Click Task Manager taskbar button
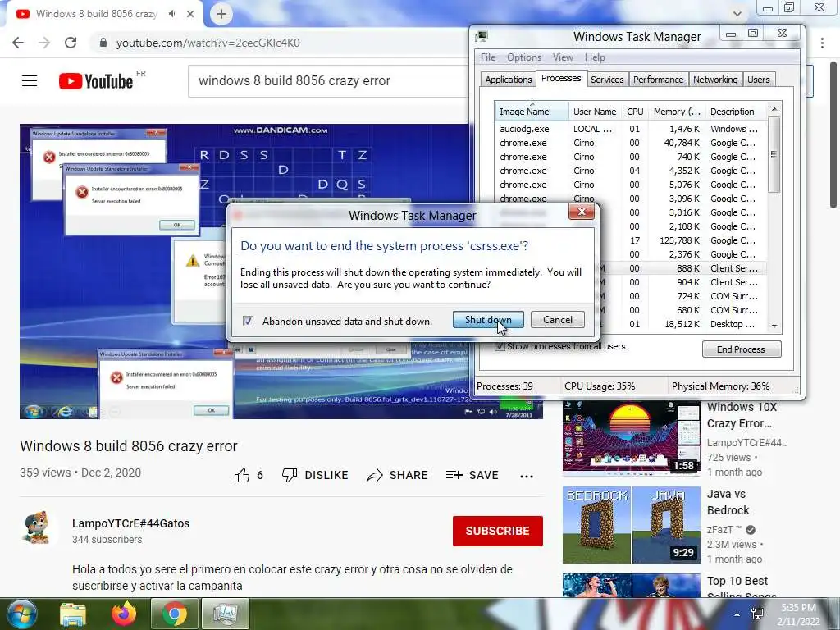 [225, 614]
